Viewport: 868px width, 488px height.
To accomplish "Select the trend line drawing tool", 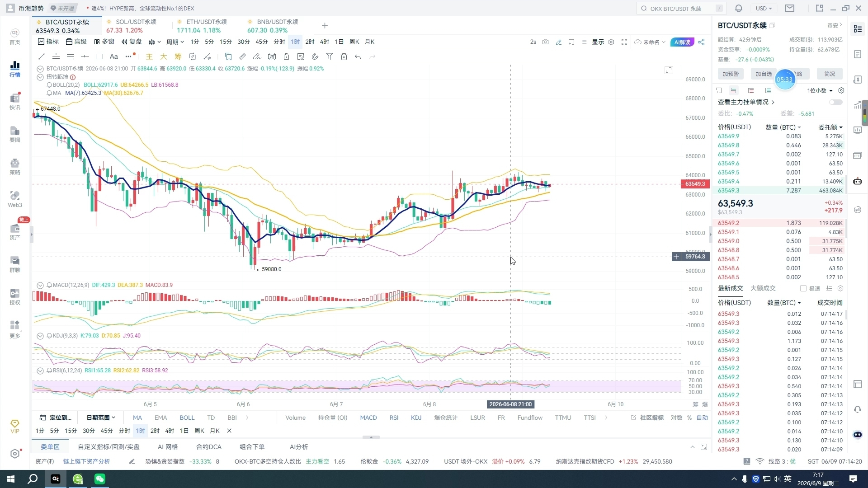I will point(42,56).
